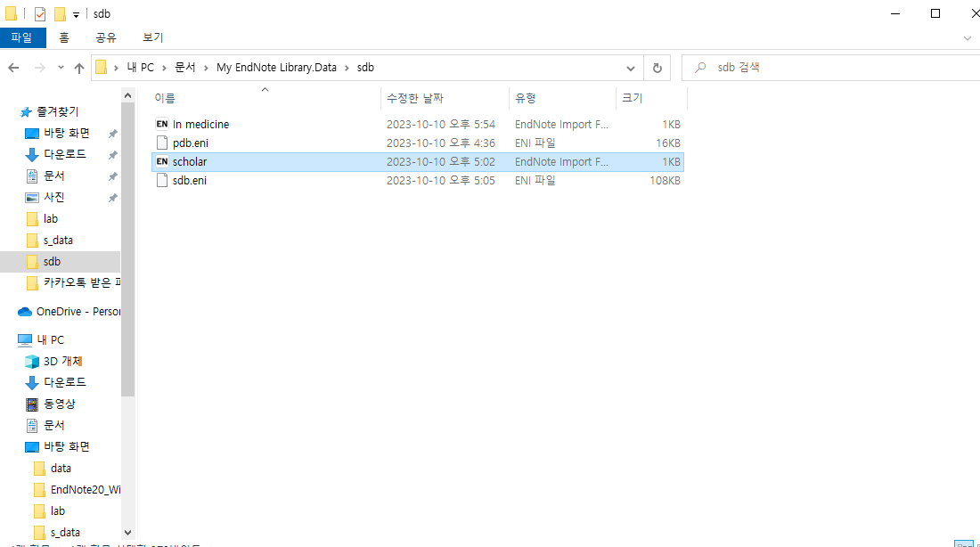Screen dimensions: 980x547
Task: Click the sidebar scroll up arrow
Action: 127,95
